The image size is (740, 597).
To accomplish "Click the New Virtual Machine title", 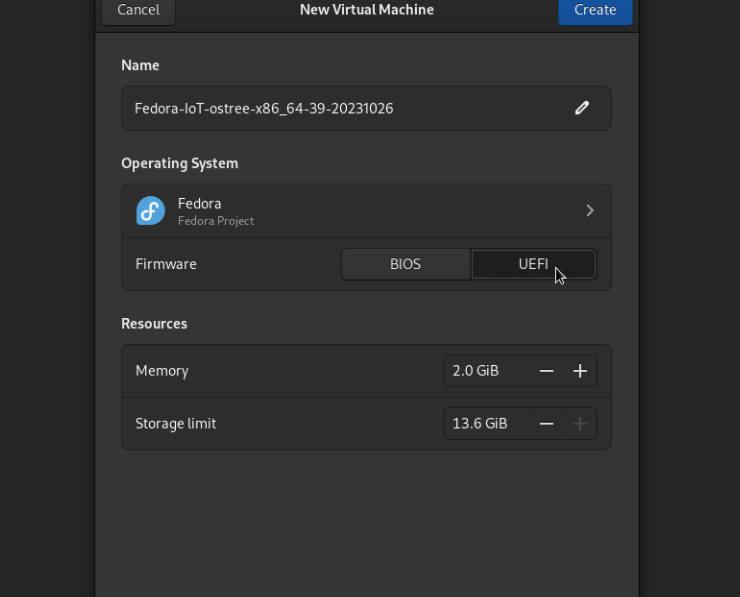I will pyautogui.click(x=367, y=10).
